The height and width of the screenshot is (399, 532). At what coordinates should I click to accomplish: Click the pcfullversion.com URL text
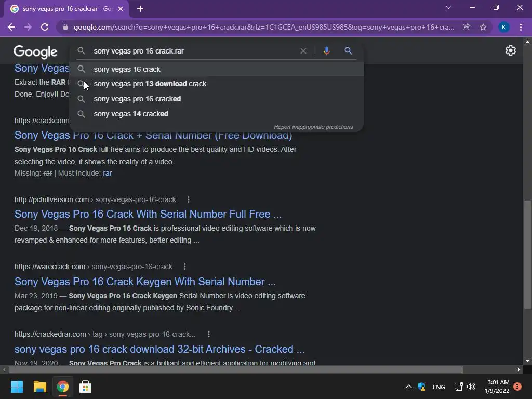(95, 199)
